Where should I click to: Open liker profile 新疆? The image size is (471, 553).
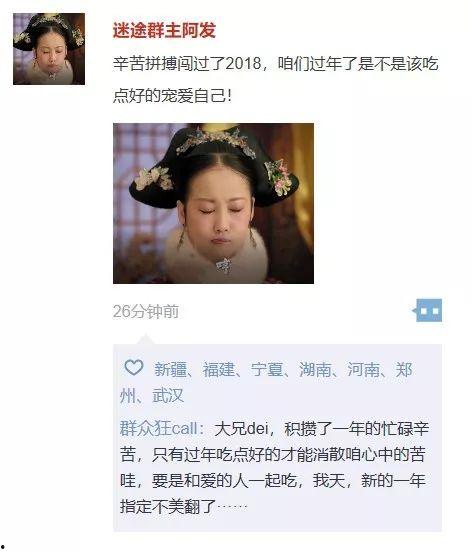coord(170,369)
